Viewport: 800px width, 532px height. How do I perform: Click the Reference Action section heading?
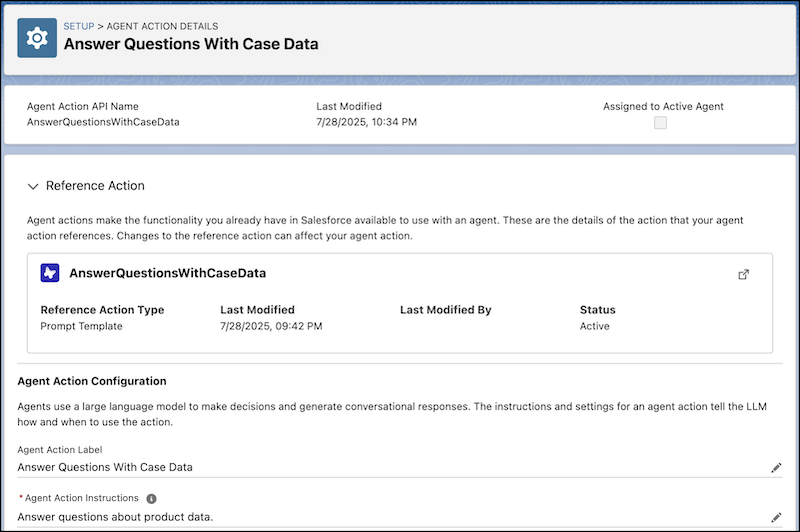click(x=95, y=186)
